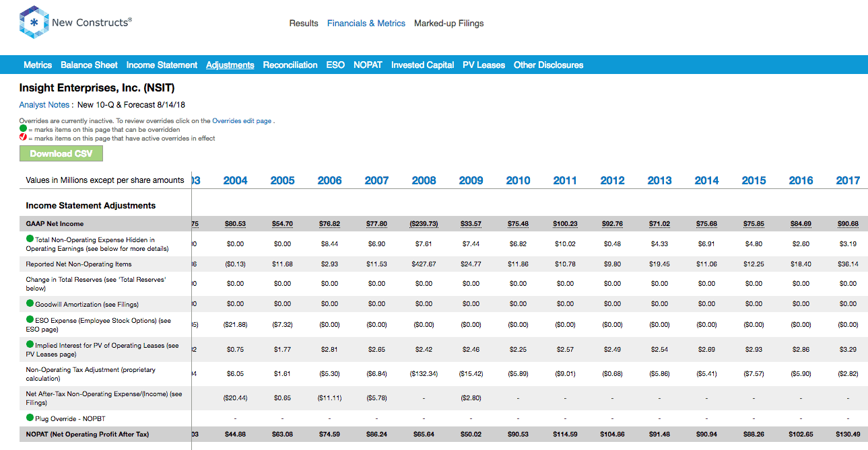The width and height of the screenshot is (868, 450).
Task: Click the 2011 year column header
Action: (x=565, y=180)
